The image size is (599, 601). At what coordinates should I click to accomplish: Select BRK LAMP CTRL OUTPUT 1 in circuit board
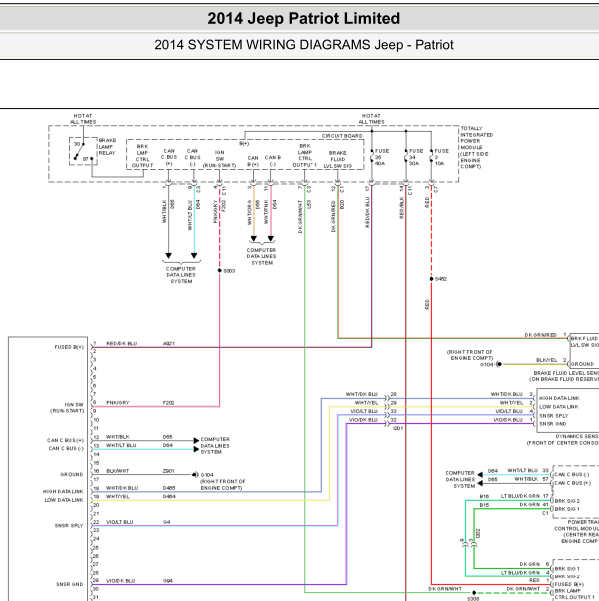coord(305,156)
